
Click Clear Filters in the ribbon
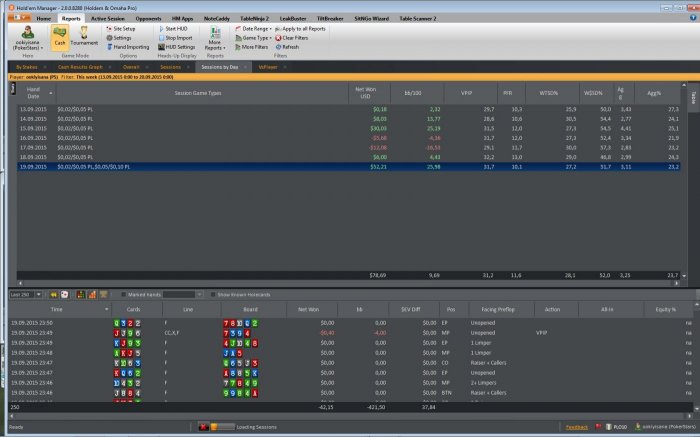[292, 38]
